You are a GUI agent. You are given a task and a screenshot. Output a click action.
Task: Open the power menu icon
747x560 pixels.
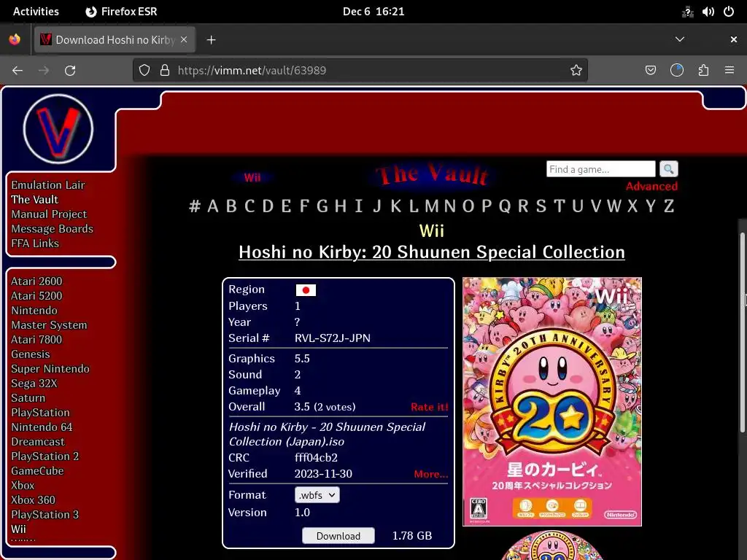(729, 12)
